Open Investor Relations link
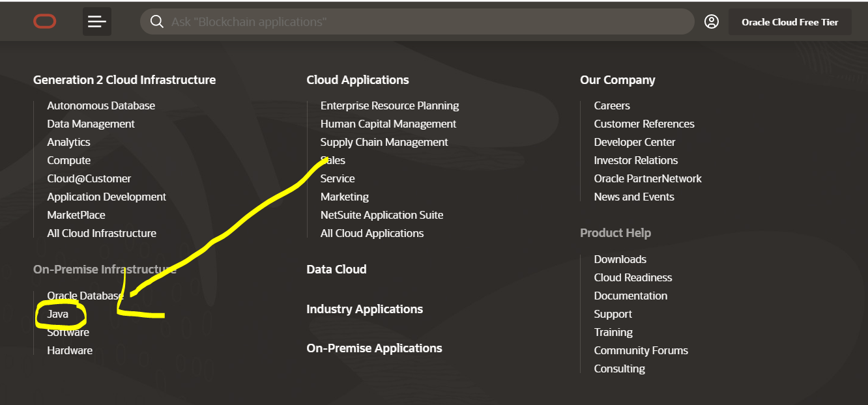 (x=636, y=160)
